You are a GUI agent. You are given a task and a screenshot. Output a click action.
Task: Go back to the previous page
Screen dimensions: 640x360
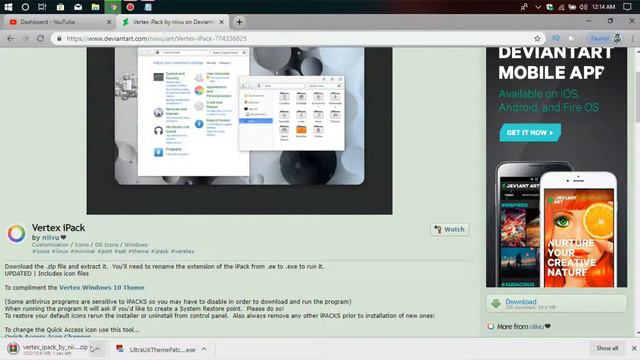pyautogui.click(x=10, y=38)
